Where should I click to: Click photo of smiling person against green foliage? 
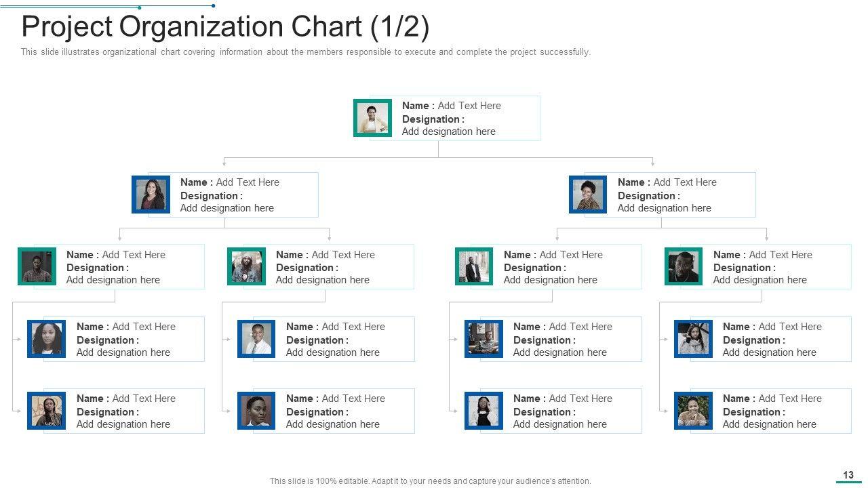point(693,411)
